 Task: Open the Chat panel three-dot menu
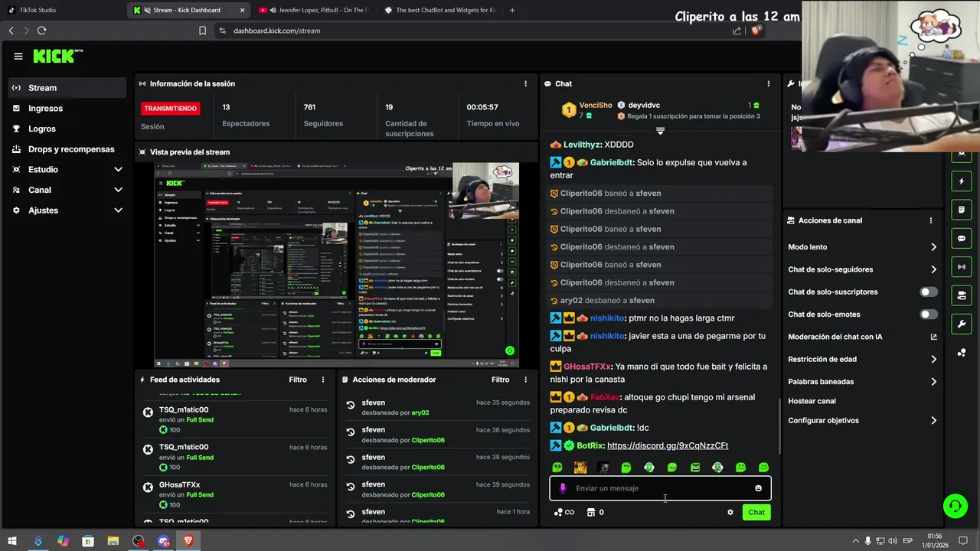(x=769, y=83)
